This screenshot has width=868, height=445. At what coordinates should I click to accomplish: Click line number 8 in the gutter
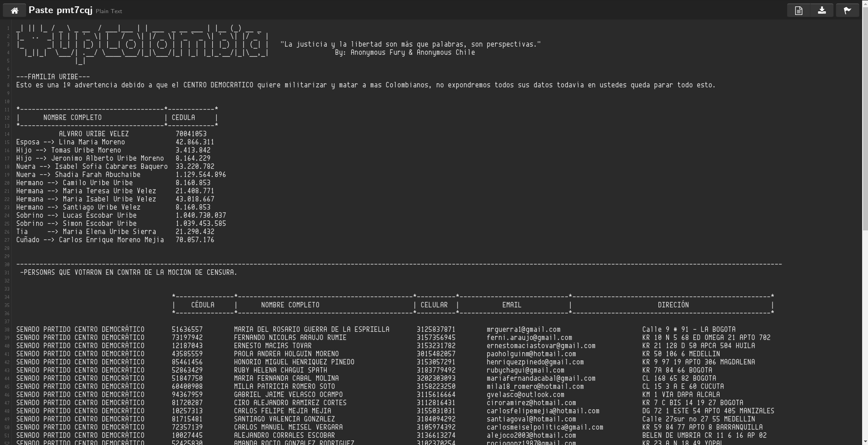[8, 86]
